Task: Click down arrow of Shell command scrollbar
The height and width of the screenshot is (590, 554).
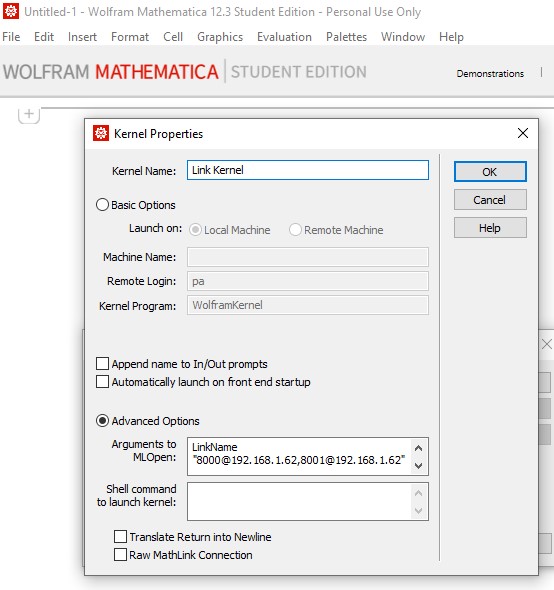Action: tap(419, 511)
